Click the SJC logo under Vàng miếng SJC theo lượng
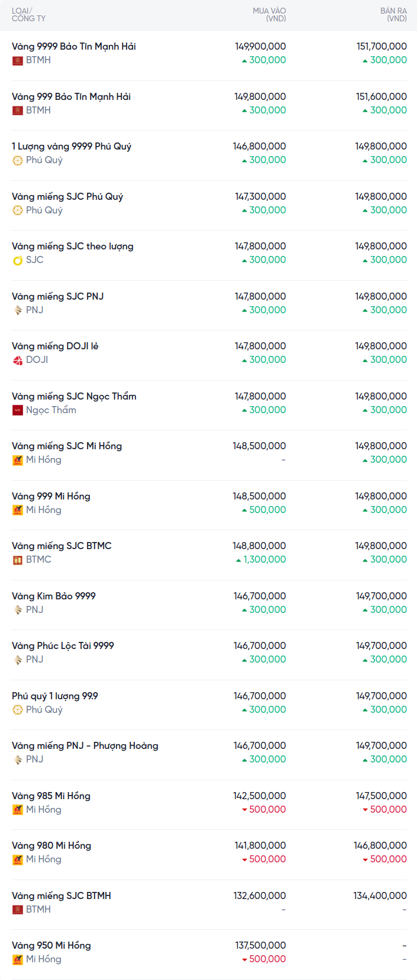 [18, 260]
